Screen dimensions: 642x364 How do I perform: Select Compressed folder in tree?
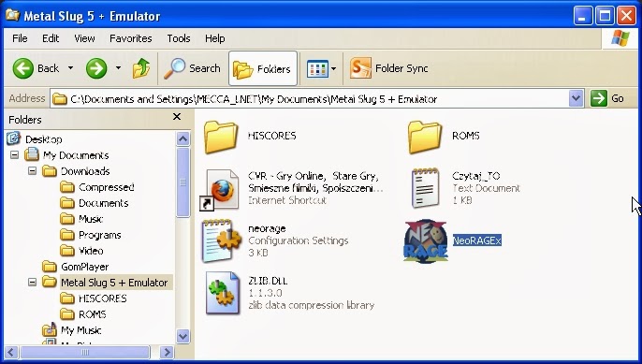(106, 187)
